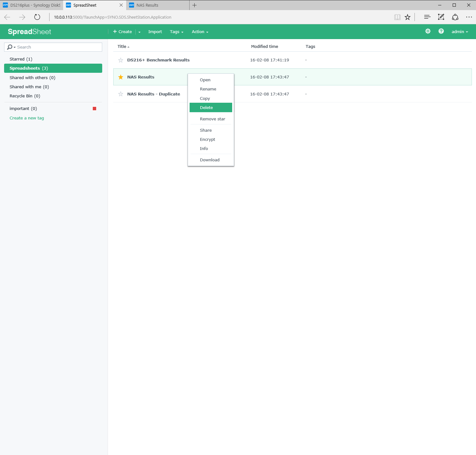Click the Create button

point(122,32)
